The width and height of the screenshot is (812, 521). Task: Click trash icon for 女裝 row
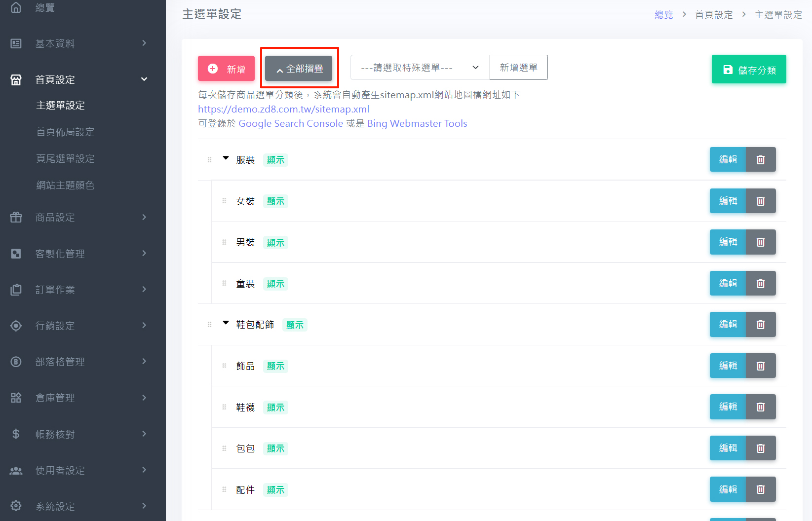760,201
